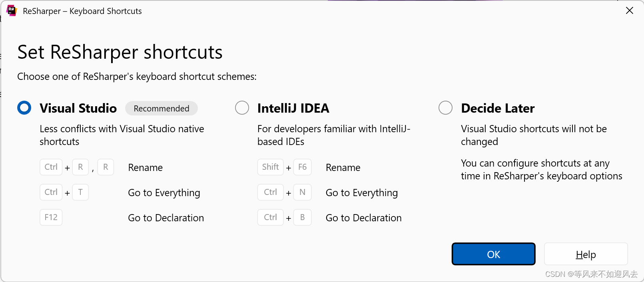This screenshot has height=282, width=644.
Task: Choose the Decide Later radio option
Action: pyautogui.click(x=445, y=108)
